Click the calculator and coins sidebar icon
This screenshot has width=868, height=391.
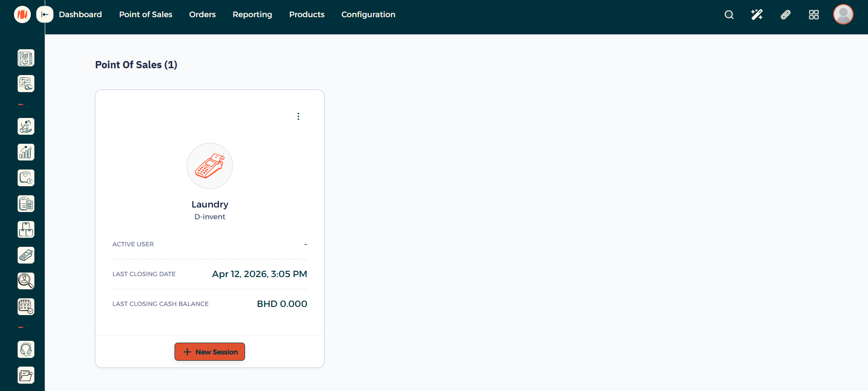26,84
